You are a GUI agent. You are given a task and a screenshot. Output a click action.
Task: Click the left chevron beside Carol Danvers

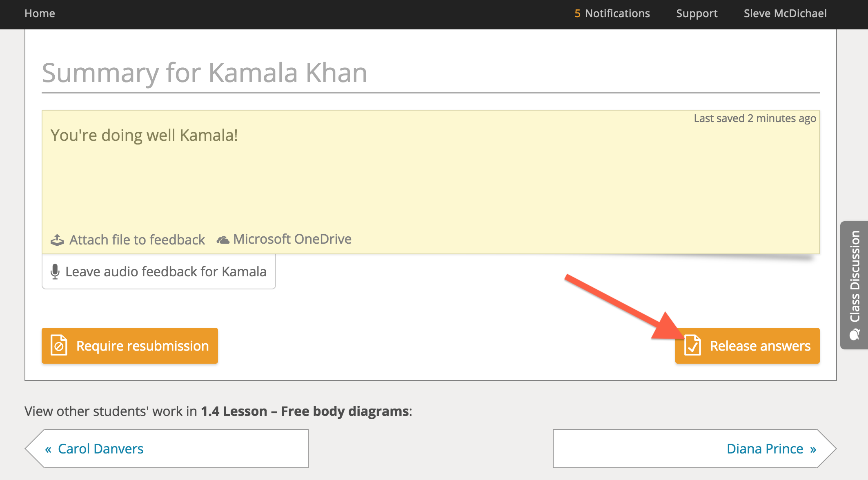(48, 449)
